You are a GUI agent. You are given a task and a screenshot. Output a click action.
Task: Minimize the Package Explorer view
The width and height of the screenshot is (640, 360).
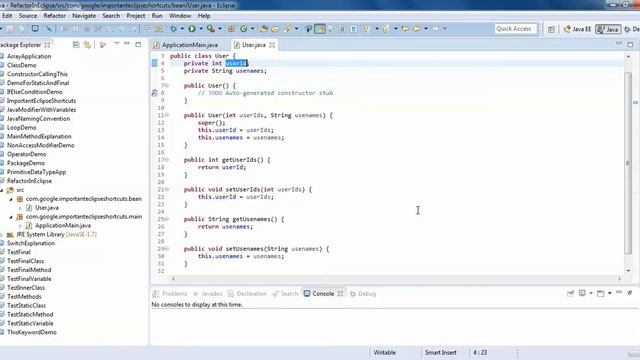click(127, 44)
